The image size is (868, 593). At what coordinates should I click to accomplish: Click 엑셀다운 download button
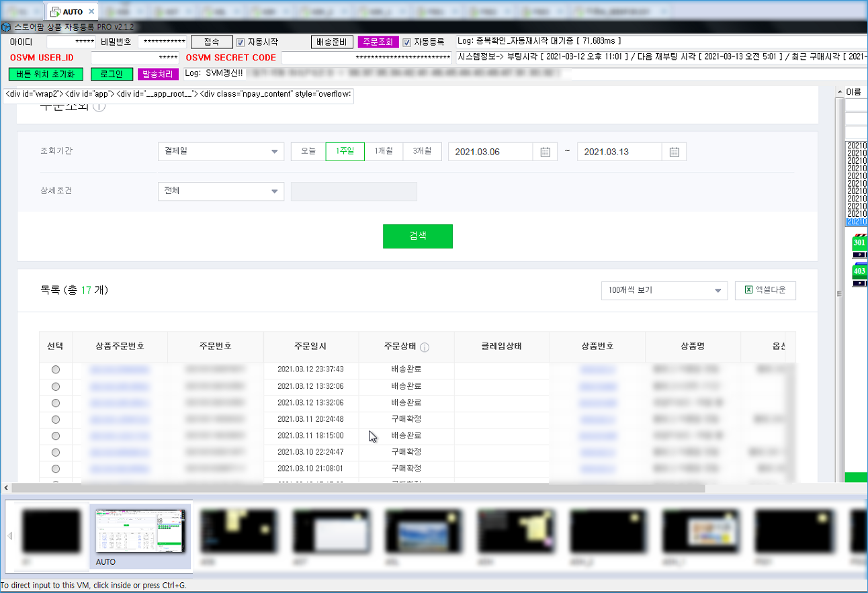[765, 291]
